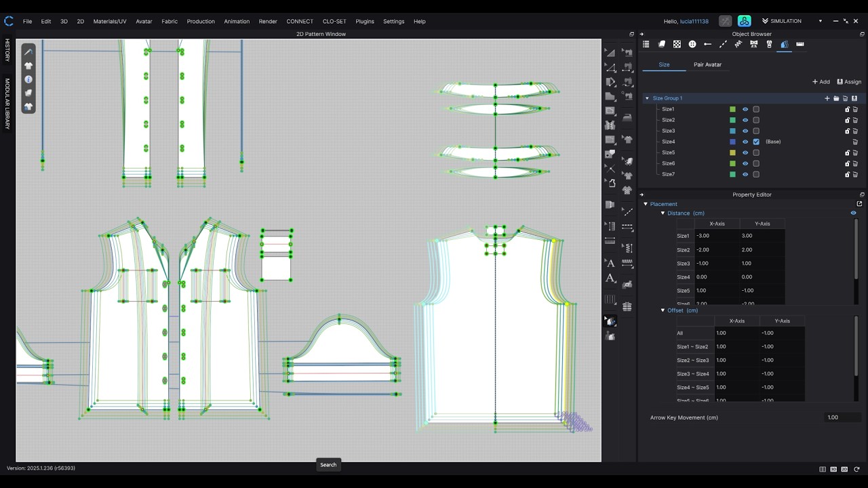868x488 pixels.
Task: Toggle visibility eye for Size3
Action: [x=745, y=131]
